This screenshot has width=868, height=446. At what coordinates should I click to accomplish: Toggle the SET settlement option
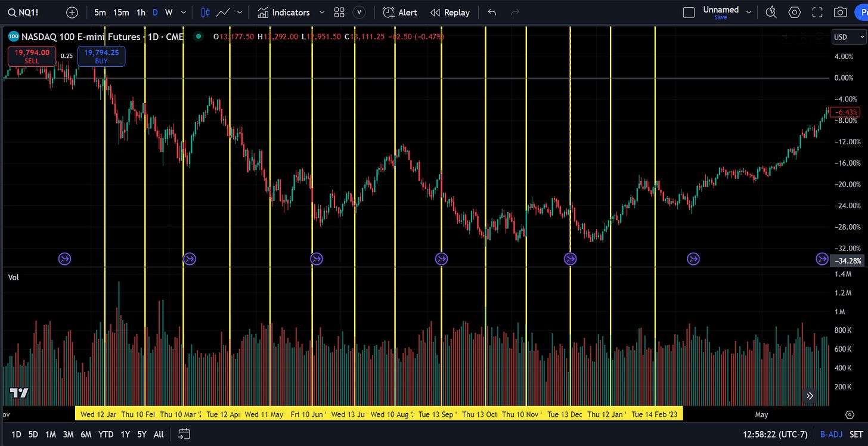[x=856, y=434]
